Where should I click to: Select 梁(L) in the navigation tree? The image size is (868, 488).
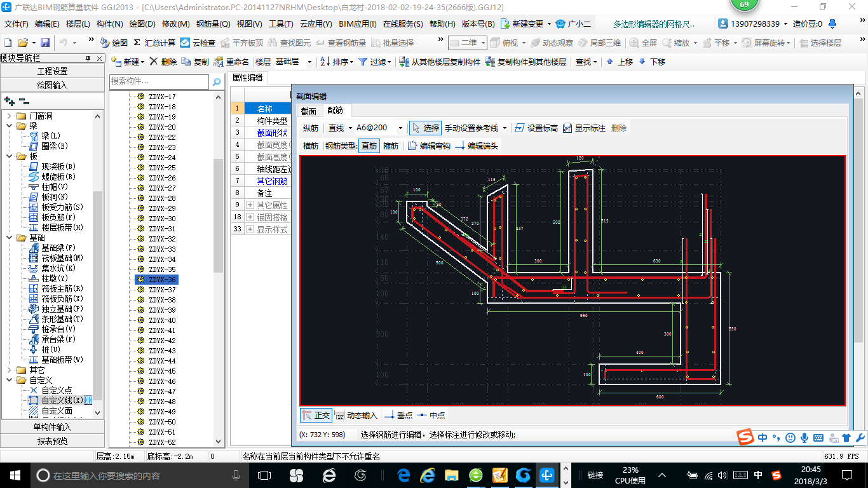pos(51,136)
